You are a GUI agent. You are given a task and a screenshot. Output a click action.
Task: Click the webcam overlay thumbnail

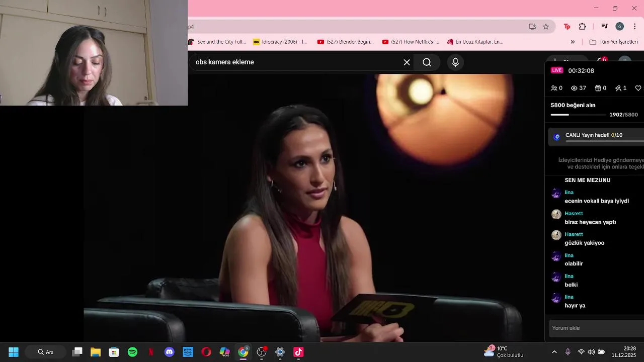point(94,53)
